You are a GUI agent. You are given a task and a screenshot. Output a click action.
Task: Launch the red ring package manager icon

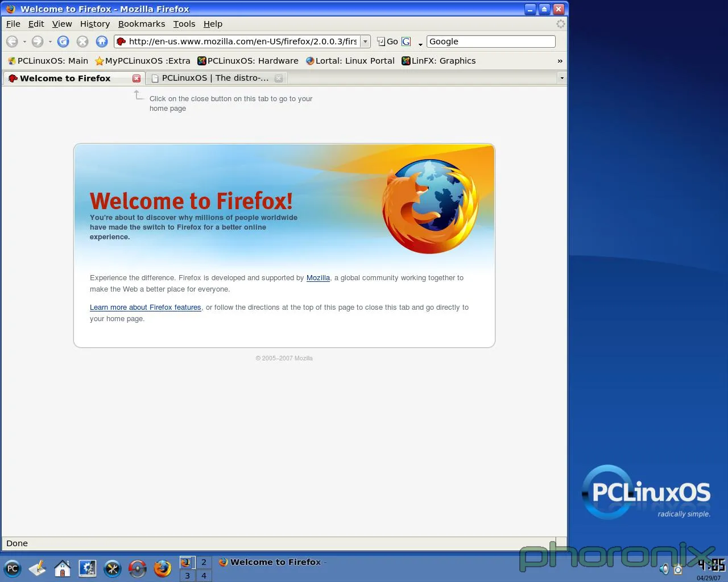pos(137,568)
